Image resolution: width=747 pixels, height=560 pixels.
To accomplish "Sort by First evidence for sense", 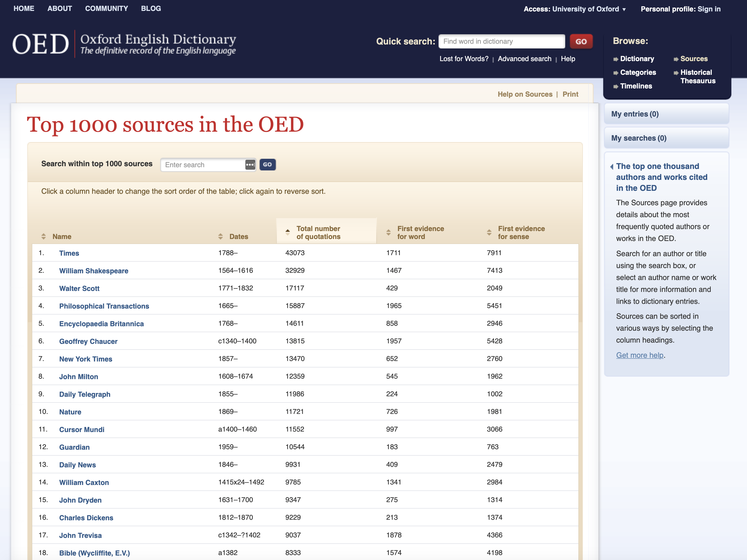I will coord(521,232).
